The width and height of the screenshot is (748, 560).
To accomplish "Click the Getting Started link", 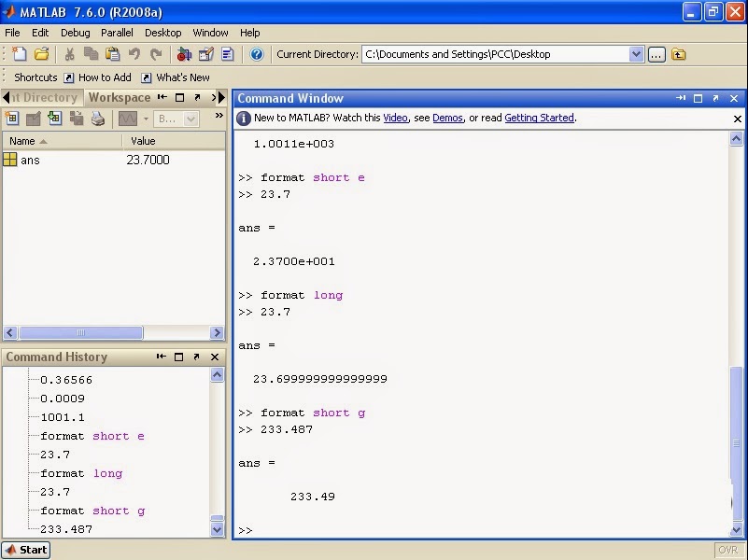I will click(x=539, y=118).
